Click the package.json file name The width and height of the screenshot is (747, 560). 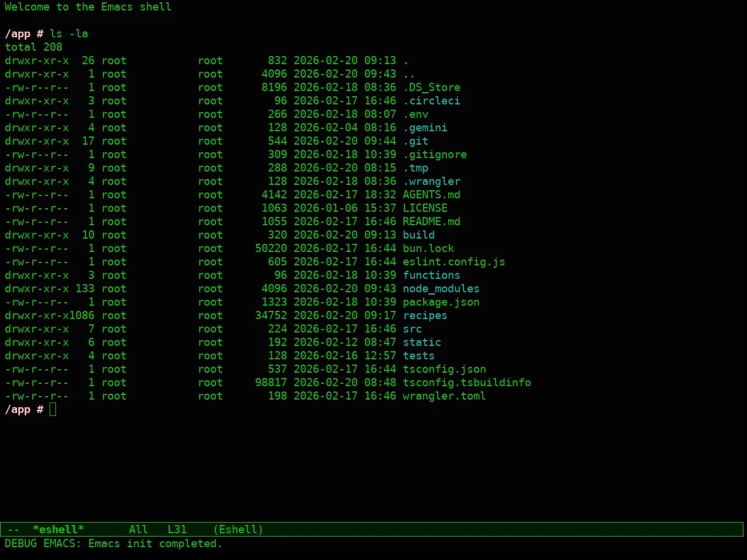441,302
